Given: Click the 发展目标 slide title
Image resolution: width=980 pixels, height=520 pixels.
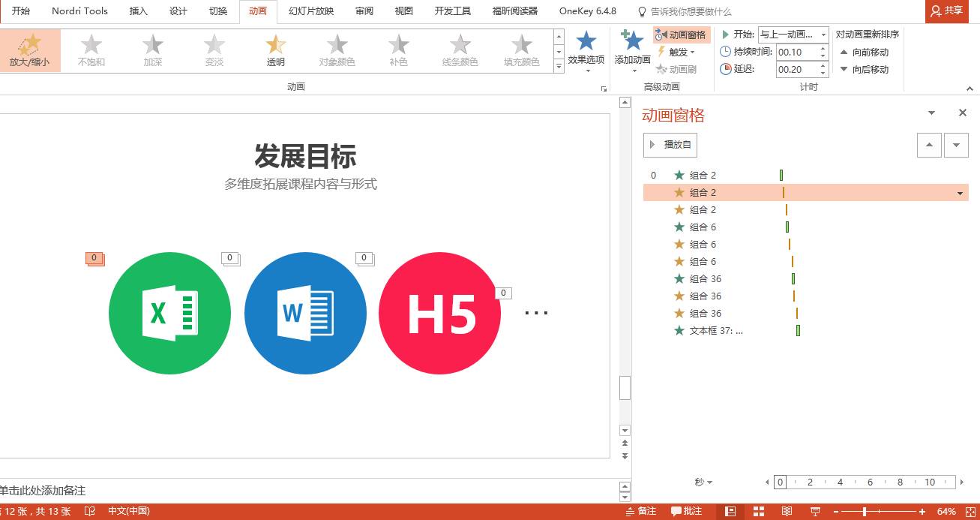Looking at the screenshot, I should pyautogui.click(x=305, y=156).
